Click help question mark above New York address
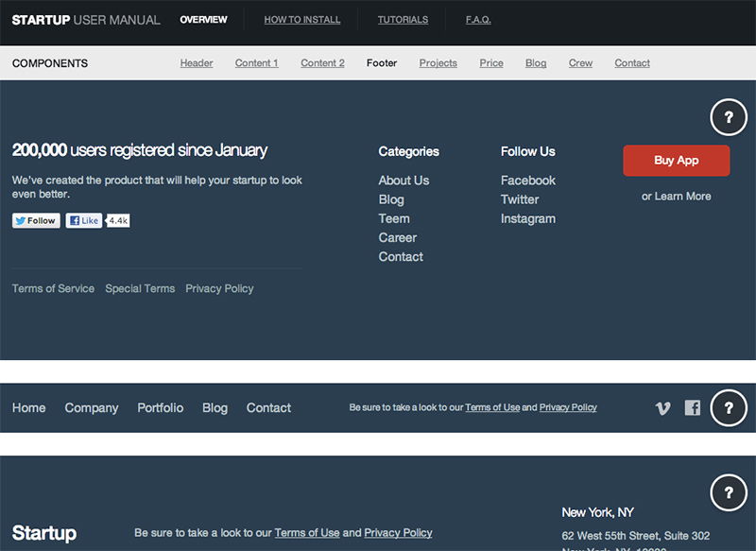Screen dimensions: 756x551 tap(728, 493)
